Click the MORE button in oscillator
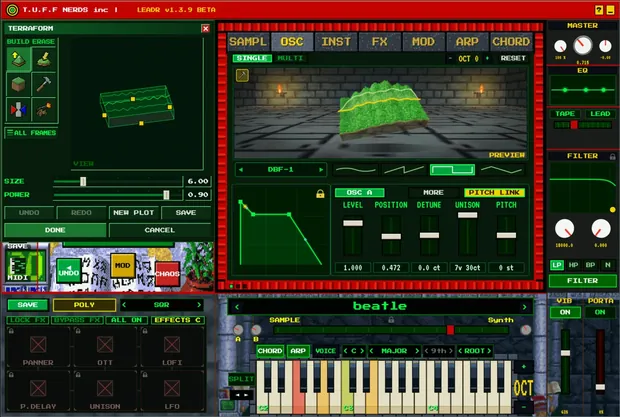 point(433,192)
